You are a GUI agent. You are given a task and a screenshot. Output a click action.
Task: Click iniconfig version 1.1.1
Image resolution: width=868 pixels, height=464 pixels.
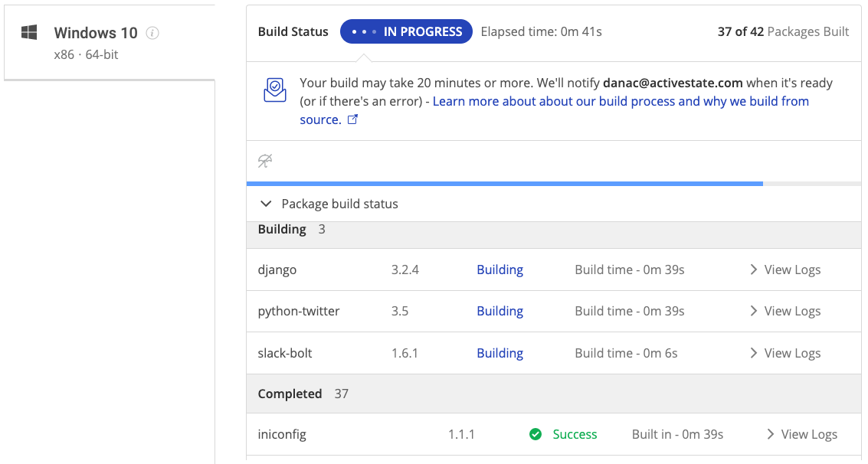[x=462, y=435]
